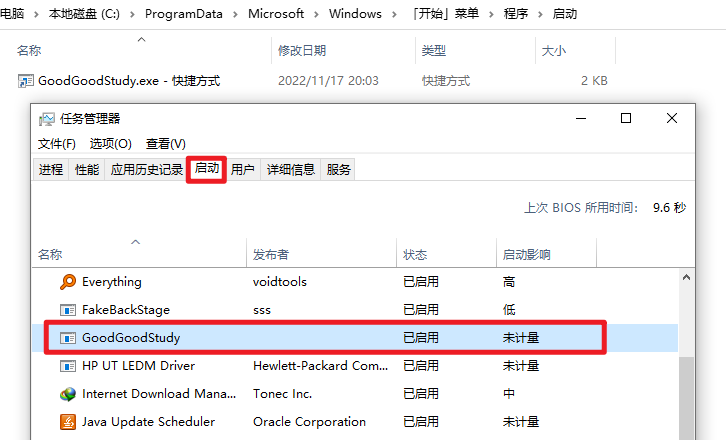Click 启动 in address breadcrumb

click(564, 14)
